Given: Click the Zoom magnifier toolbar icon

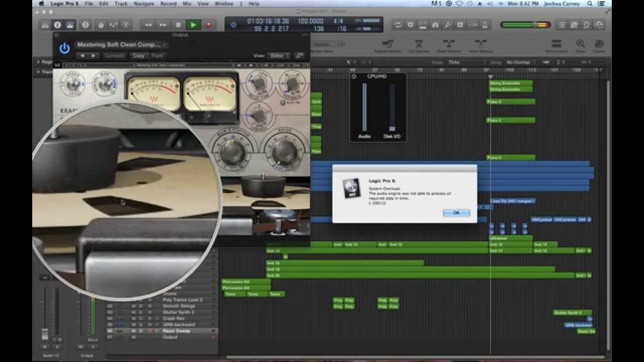Looking at the screenshot, I should 581,46.
